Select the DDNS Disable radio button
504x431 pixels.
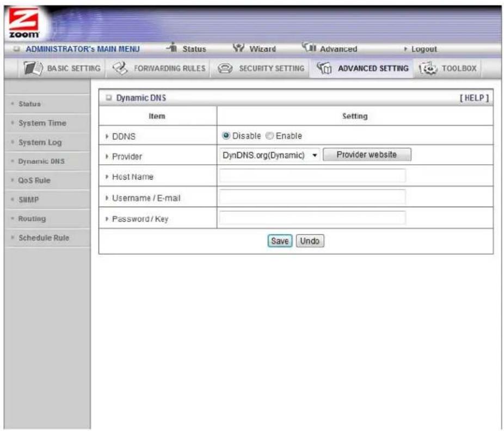click(x=226, y=136)
